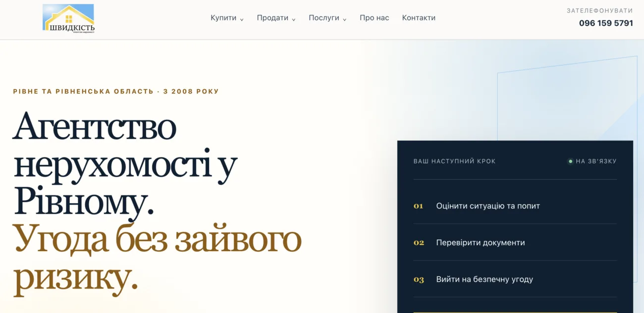This screenshot has width=644, height=313.
Task: Select step 02 Перевірити документи
Action: [515, 243]
